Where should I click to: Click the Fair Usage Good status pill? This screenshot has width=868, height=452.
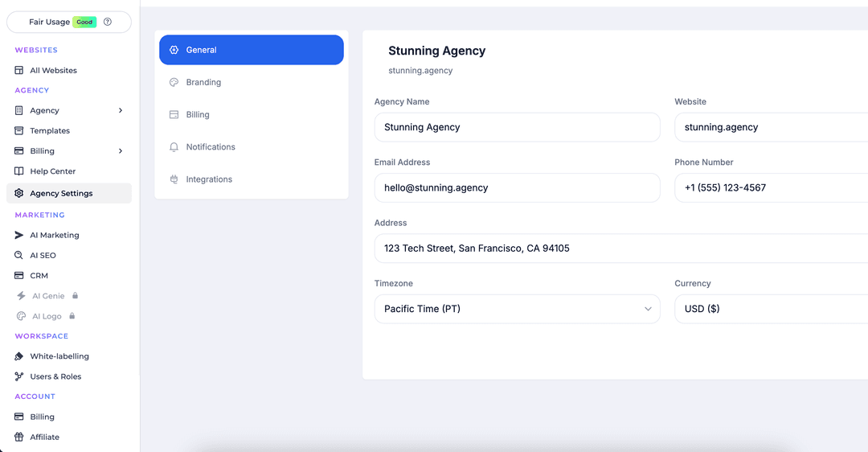[x=84, y=23]
